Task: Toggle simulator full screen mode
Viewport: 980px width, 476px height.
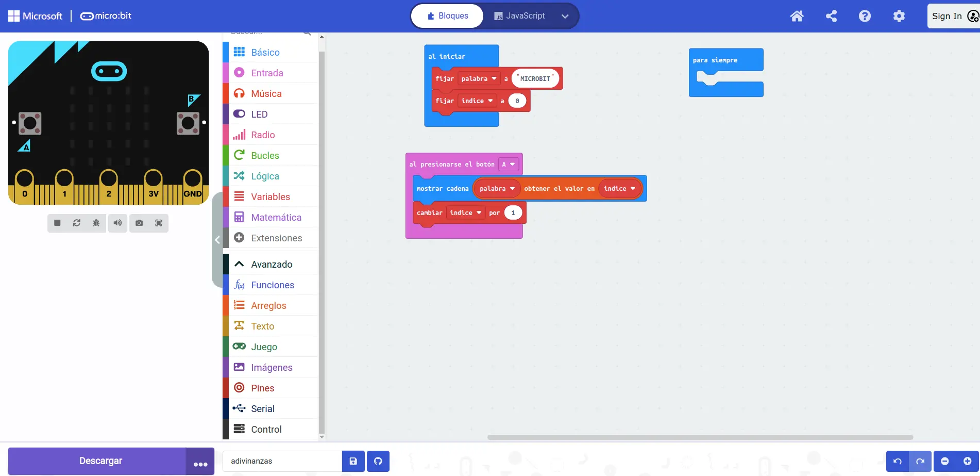Action: point(159,223)
